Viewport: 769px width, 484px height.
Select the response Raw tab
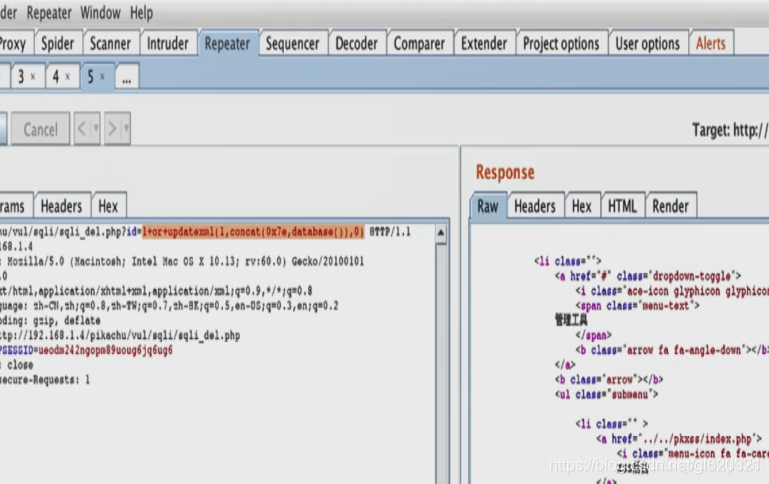488,206
